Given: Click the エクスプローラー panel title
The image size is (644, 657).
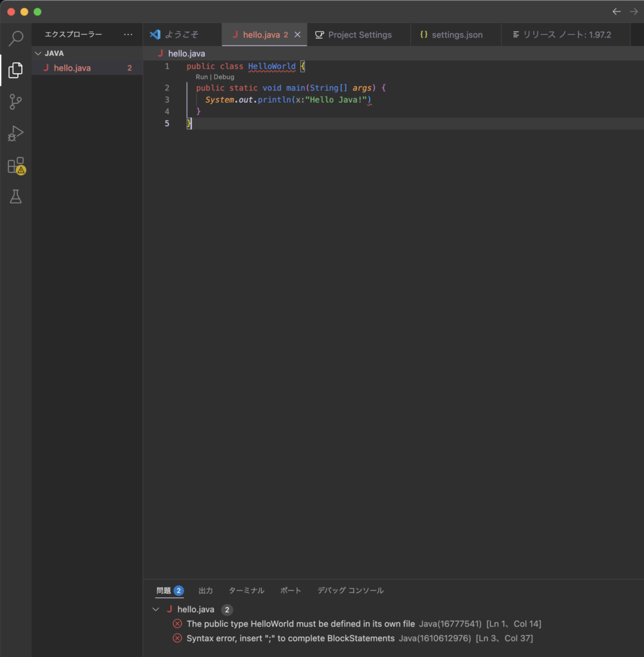Looking at the screenshot, I should [x=73, y=35].
